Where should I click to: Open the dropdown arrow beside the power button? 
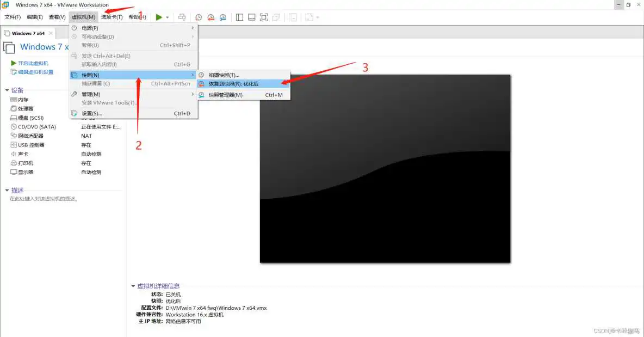pyautogui.click(x=168, y=17)
